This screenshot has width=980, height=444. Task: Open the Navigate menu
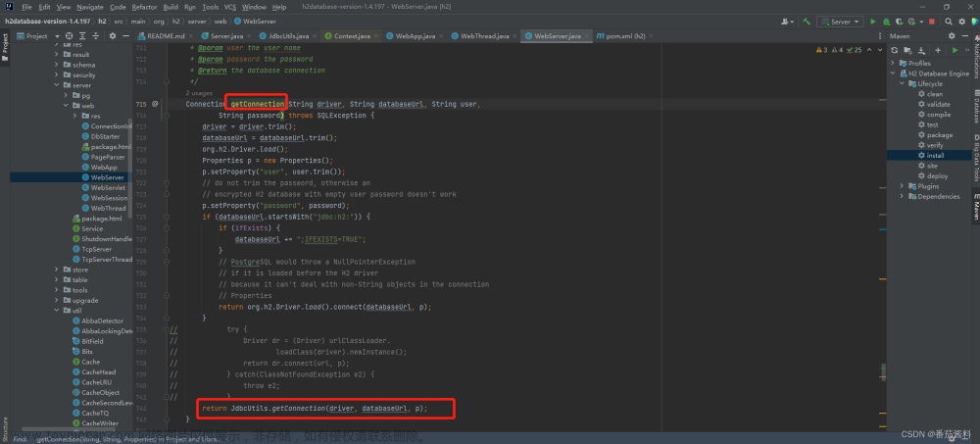(90, 7)
